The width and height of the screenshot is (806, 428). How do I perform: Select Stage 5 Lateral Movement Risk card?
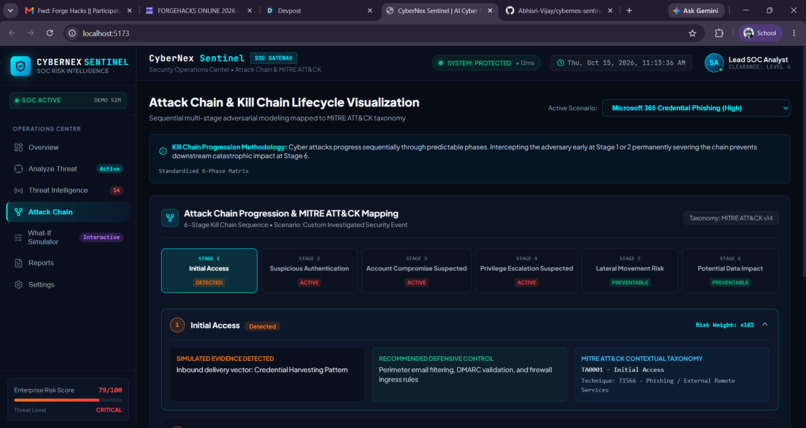pos(630,270)
